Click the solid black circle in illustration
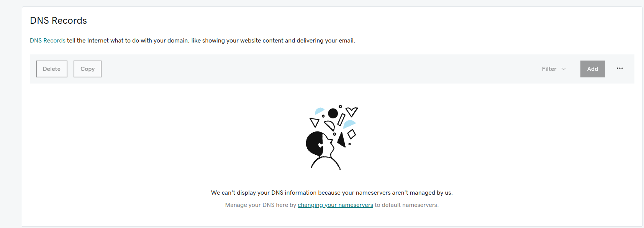Viewport: 644px width, 228px height. (333, 113)
